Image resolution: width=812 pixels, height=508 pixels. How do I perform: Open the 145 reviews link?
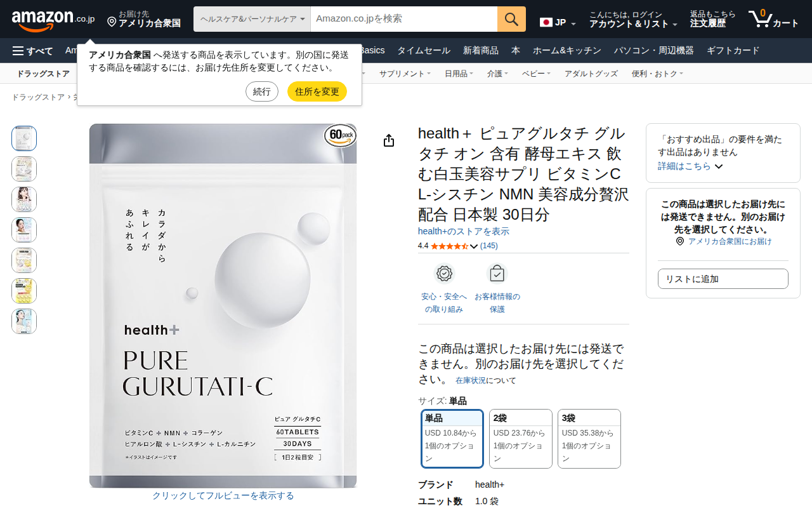tap(489, 246)
